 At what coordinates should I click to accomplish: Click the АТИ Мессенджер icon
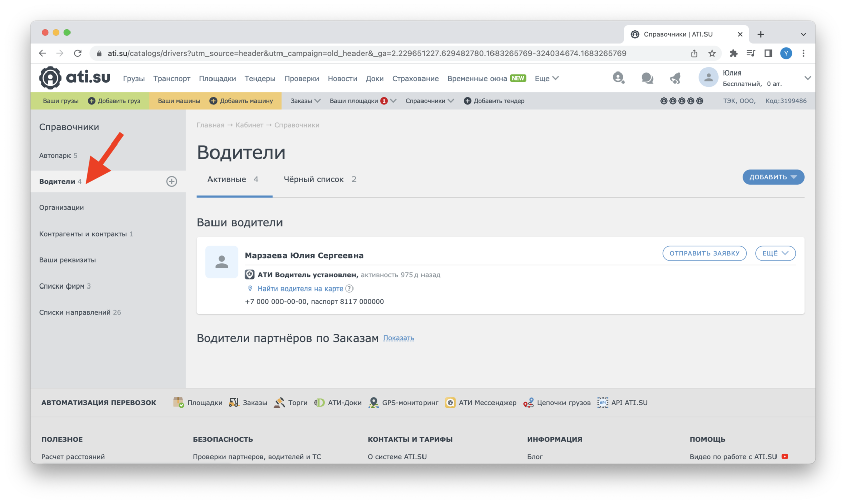(x=450, y=403)
